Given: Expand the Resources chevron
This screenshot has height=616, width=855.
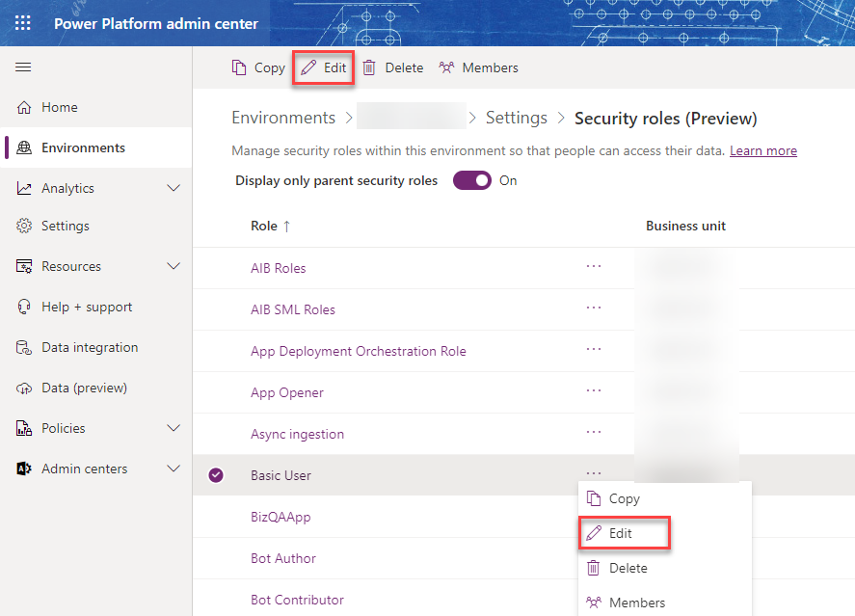Looking at the screenshot, I should pyautogui.click(x=174, y=267).
